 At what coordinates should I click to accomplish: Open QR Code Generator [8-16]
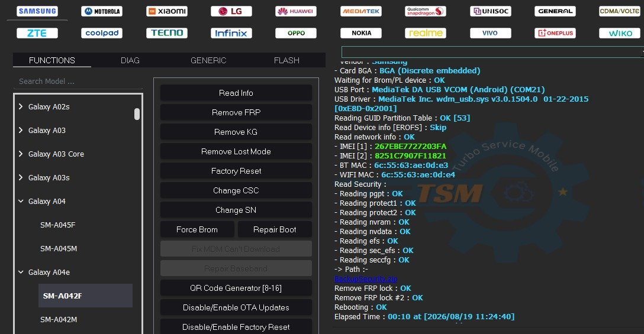(x=236, y=288)
